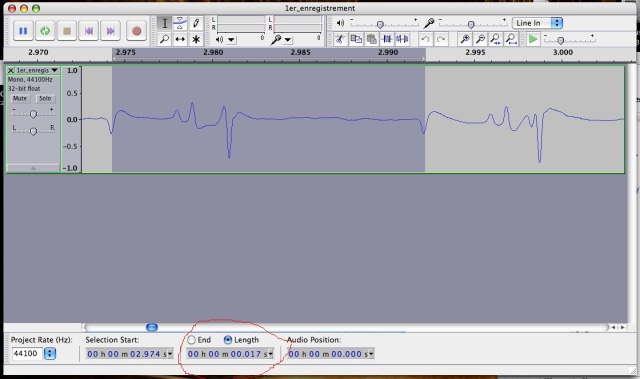Open the Line In input source dropdown
This screenshot has height=379, width=640.
click(x=537, y=23)
